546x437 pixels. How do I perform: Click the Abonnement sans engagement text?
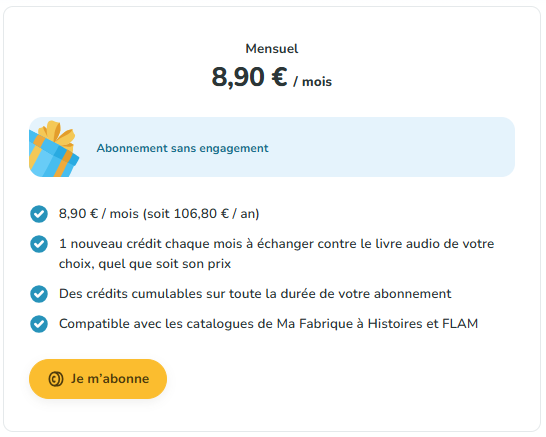(182, 148)
